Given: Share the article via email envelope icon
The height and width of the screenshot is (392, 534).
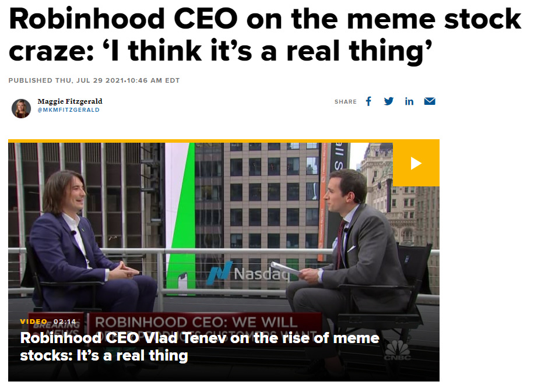Looking at the screenshot, I should pyautogui.click(x=430, y=101).
